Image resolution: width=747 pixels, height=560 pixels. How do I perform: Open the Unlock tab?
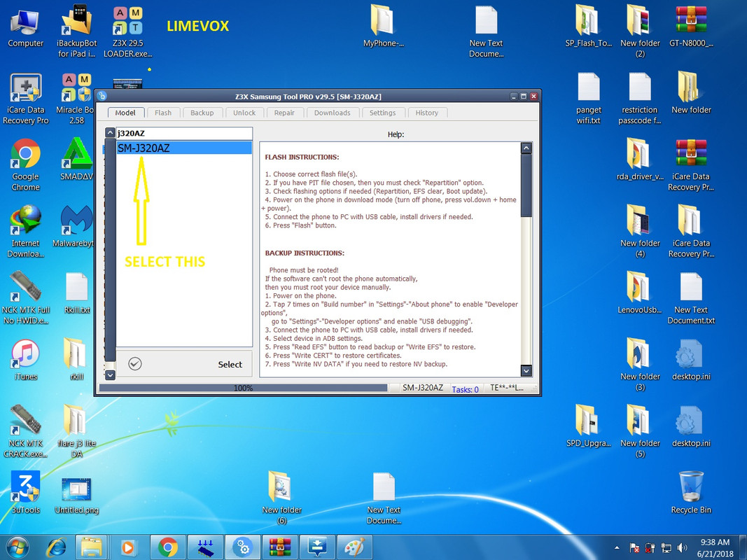pyautogui.click(x=244, y=113)
